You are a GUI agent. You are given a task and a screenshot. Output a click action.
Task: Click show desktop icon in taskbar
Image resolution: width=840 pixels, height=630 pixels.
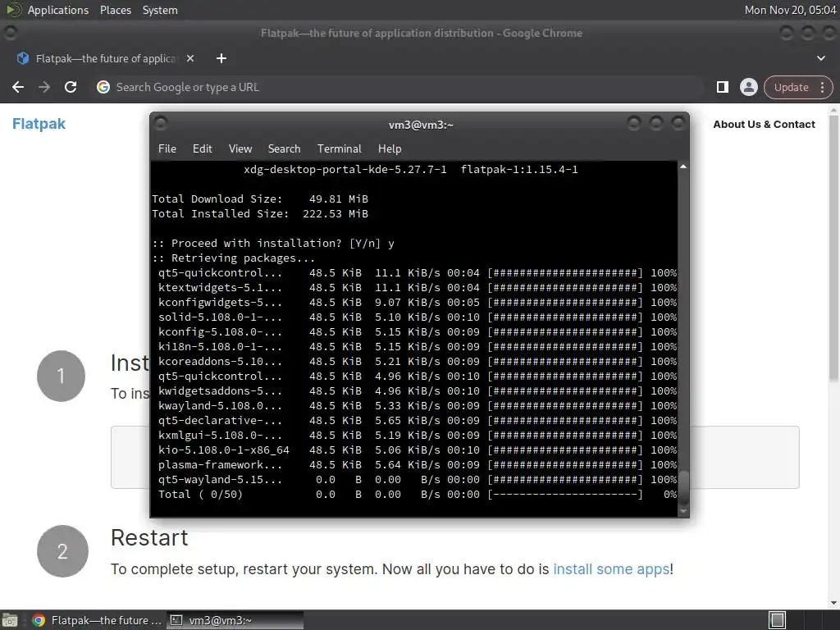point(10,620)
